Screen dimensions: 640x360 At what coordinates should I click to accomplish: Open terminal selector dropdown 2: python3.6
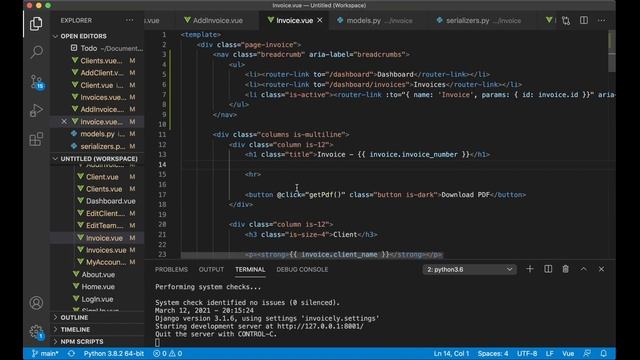(x=469, y=269)
